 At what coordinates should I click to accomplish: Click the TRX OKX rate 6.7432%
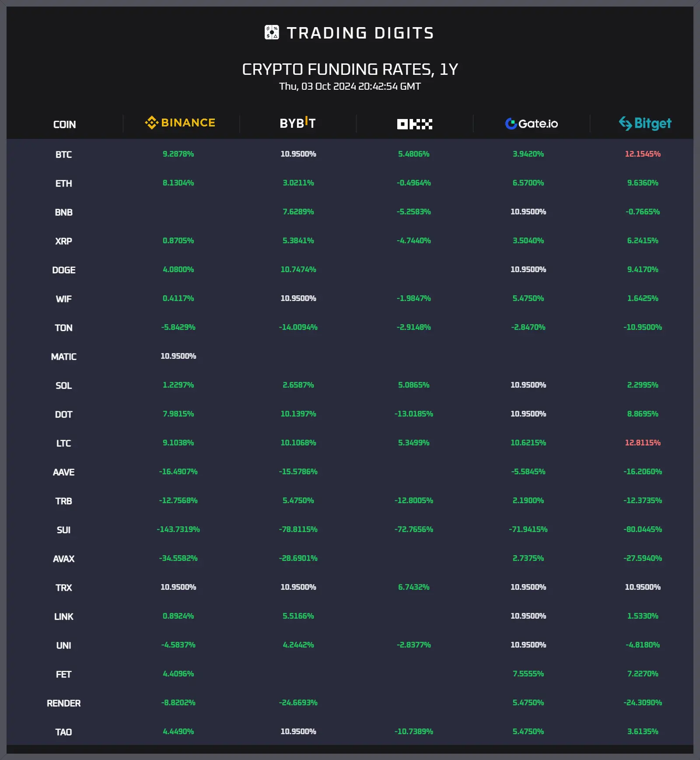(413, 587)
